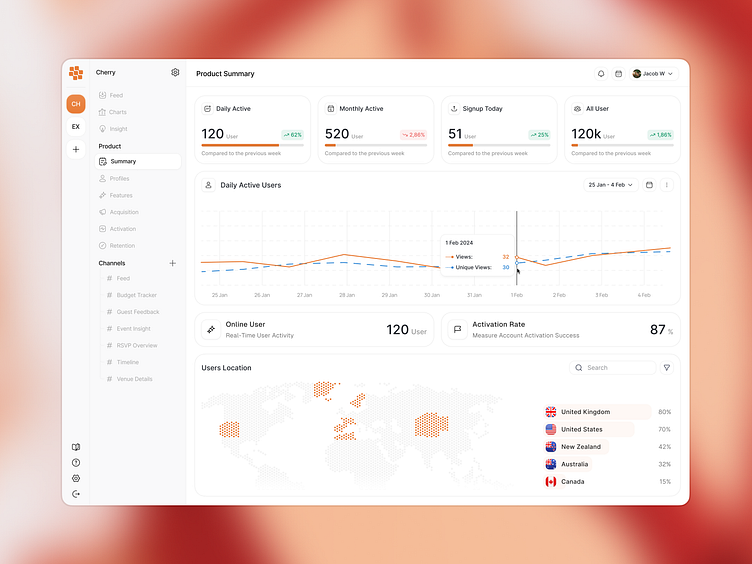Open Summary in the Product menu
The image size is (752, 564).
point(138,162)
